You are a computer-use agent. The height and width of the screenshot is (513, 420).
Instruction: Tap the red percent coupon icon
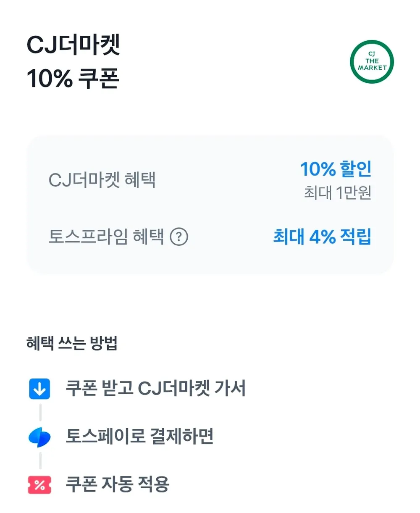click(39, 485)
